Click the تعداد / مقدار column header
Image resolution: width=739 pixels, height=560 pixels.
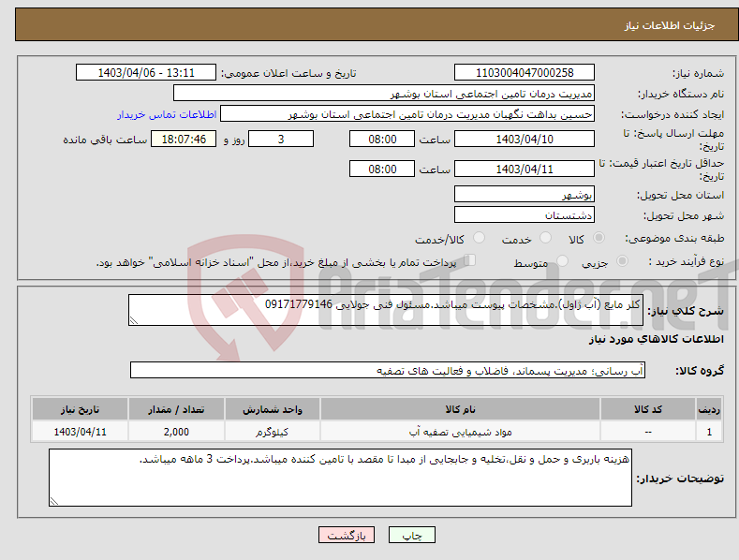tap(176, 409)
